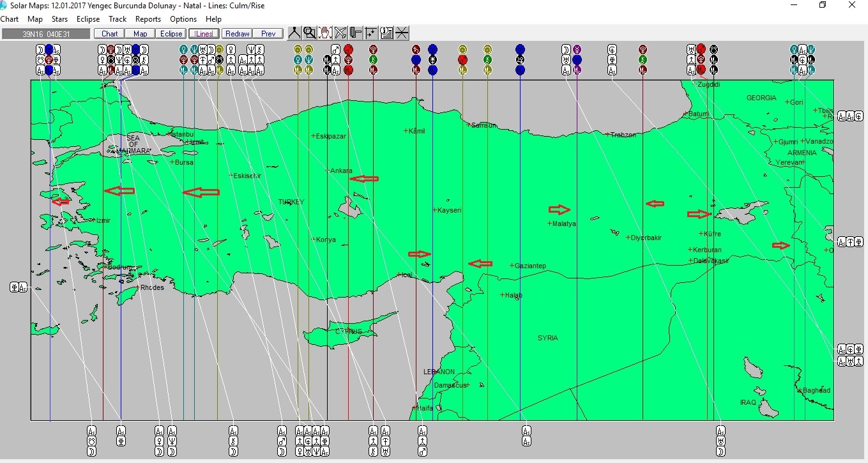
Task: Open the Help menu
Action: [213, 19]
